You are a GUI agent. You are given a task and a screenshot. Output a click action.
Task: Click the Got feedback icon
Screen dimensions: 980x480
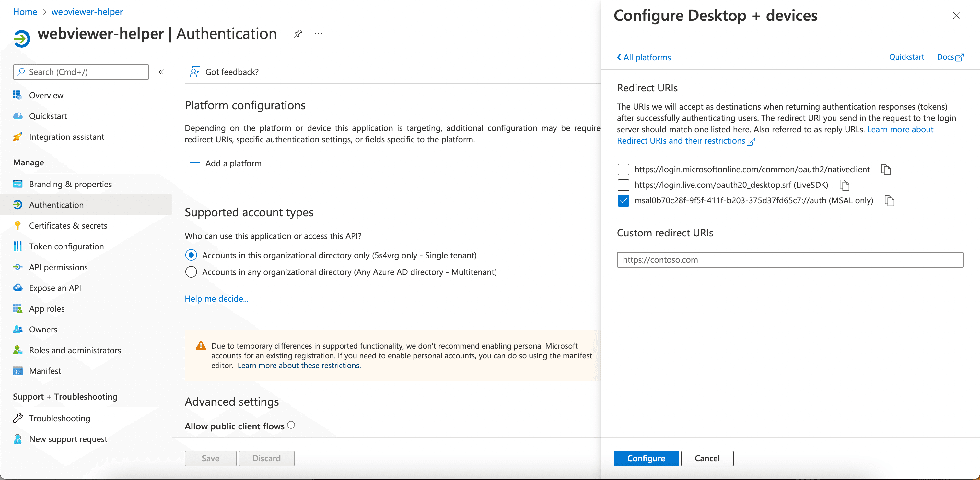coord(195,72)
